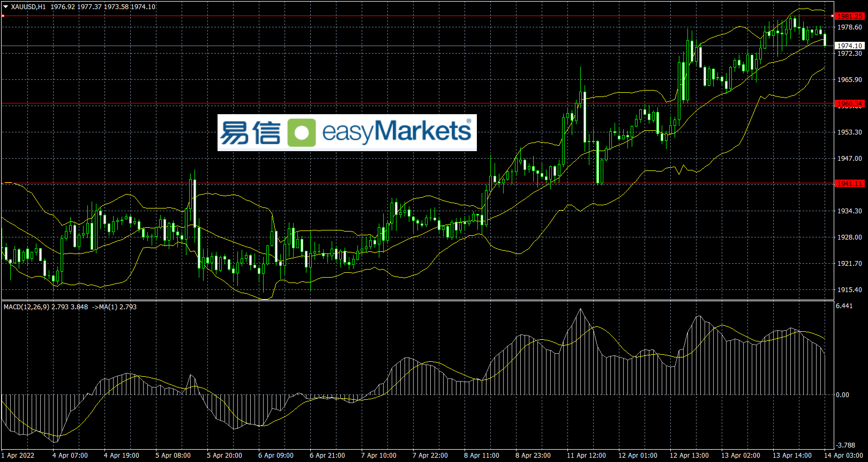Click the 6.441 MACD scale value
868x462 pixels.
point(844,306)
